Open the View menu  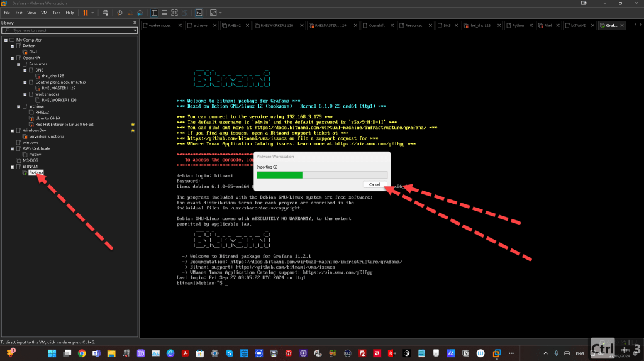(31, 13)
